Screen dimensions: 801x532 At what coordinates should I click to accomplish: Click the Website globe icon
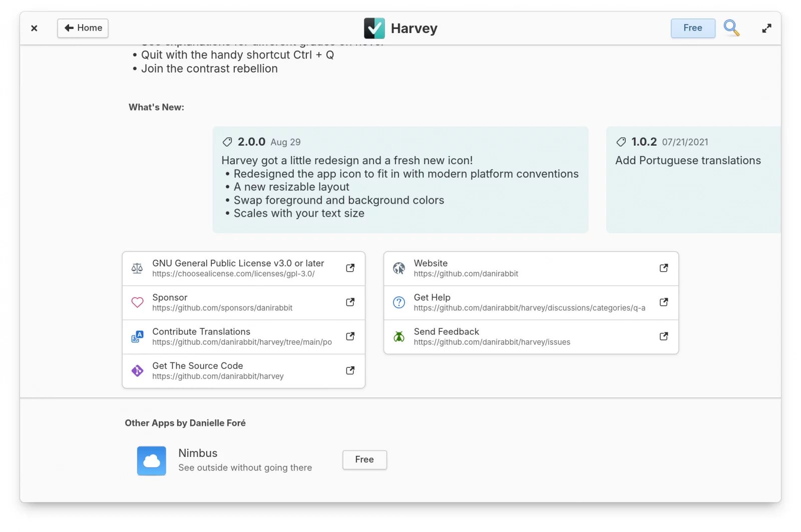pyautogui.click(x=399, y=268)
